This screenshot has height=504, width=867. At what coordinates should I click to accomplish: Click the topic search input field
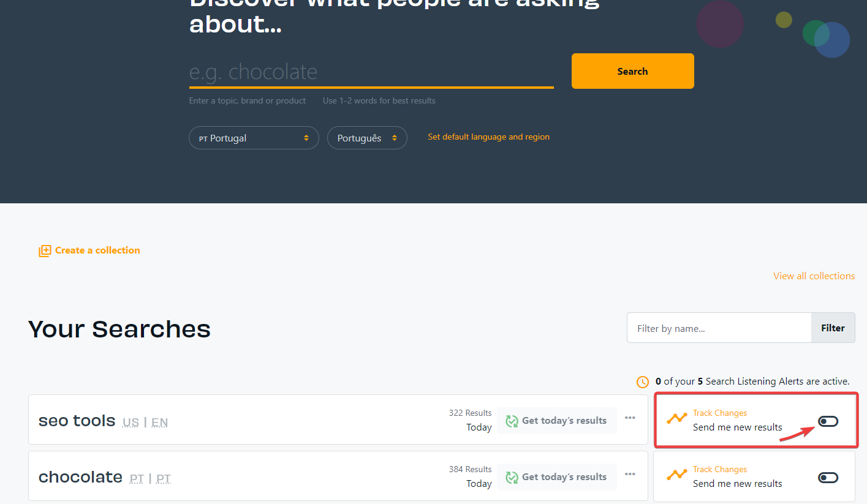[371, 72]
